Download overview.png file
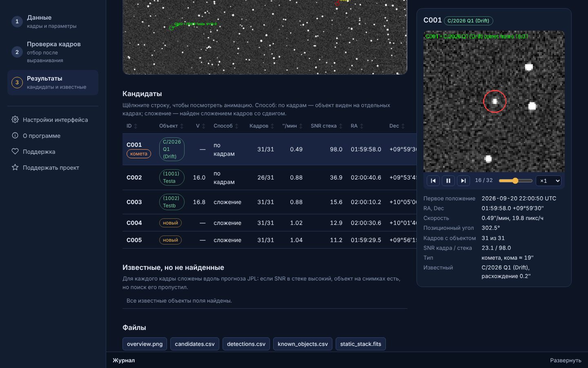Viewport: 588px width, 368px height. tap(145, 344)
